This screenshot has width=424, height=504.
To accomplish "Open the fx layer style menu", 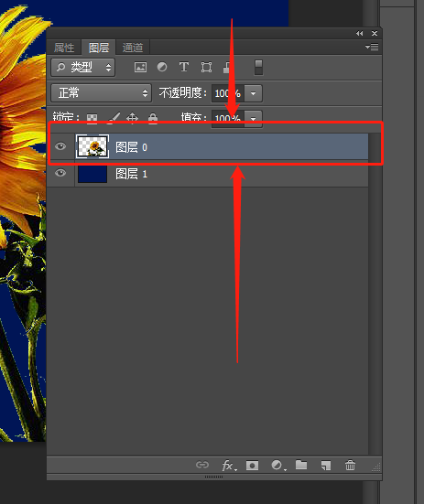I will click(229, 465).
